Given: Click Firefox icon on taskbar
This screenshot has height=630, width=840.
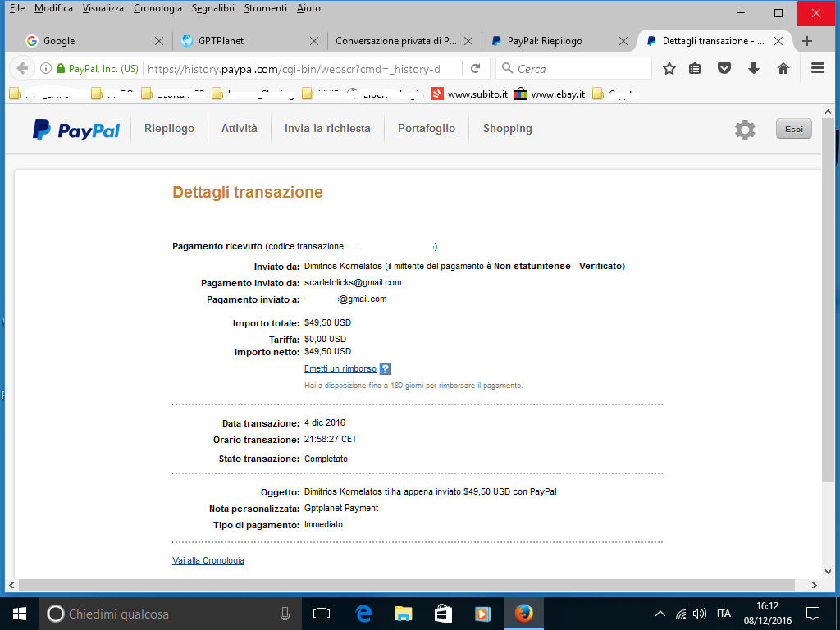Looking at the screenshot, I should click(523, 614).
